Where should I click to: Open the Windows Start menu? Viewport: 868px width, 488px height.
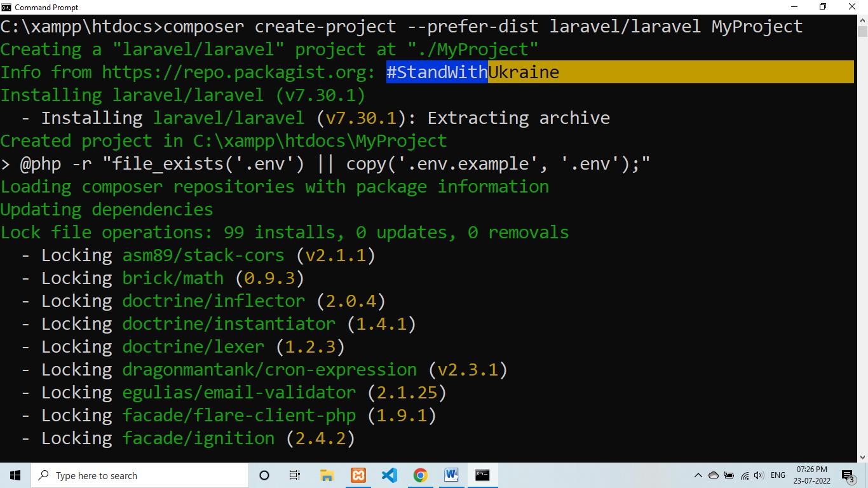(15, 475)
